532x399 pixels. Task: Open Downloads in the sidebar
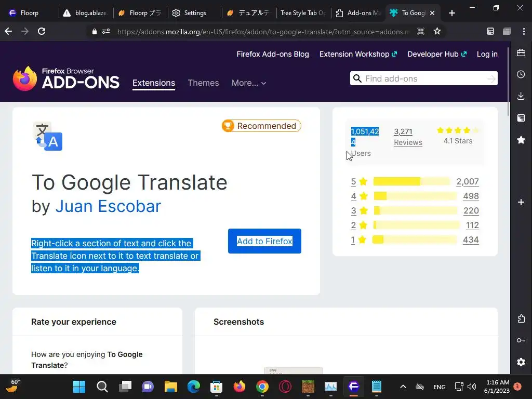coord(521,96)
